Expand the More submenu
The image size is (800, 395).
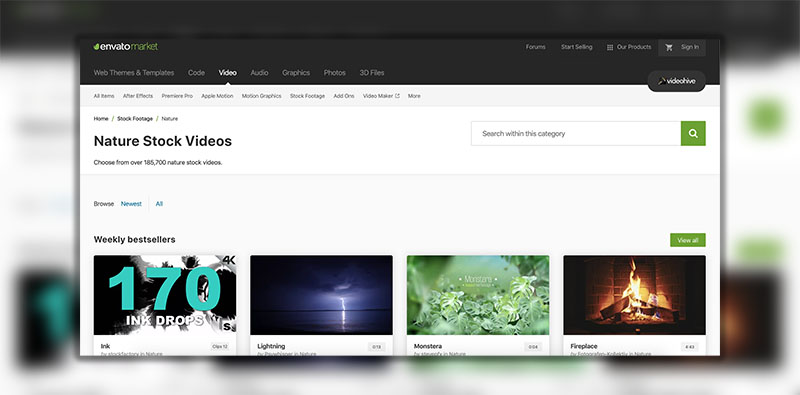[x=414, y=96]
